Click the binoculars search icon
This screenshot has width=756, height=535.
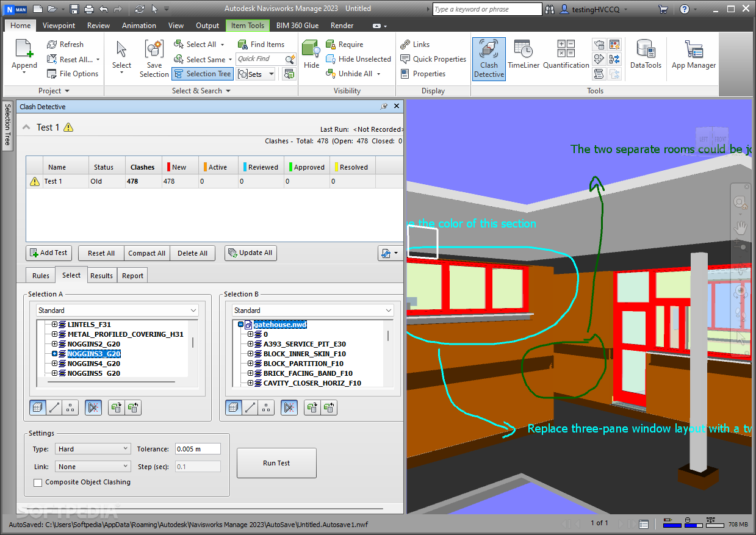(550, 9)
